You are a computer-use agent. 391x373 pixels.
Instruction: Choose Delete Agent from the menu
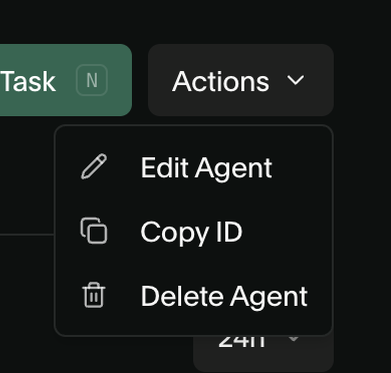[x=193, y=295]
